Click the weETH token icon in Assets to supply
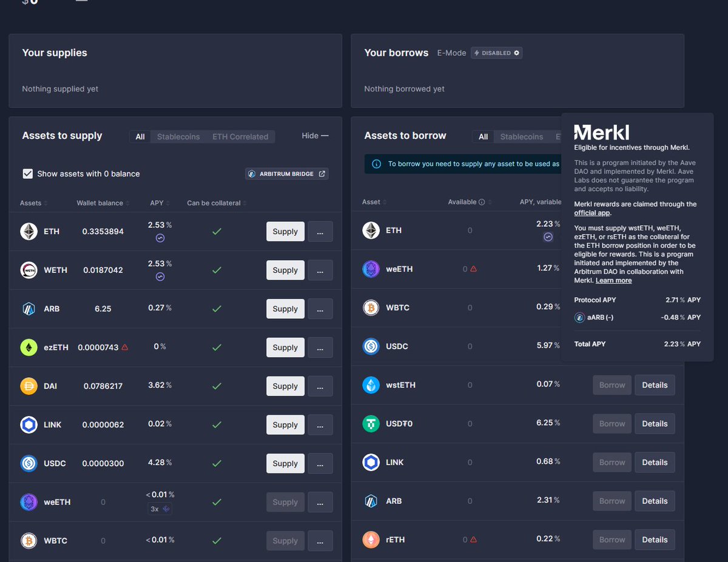 pos(29,502)
